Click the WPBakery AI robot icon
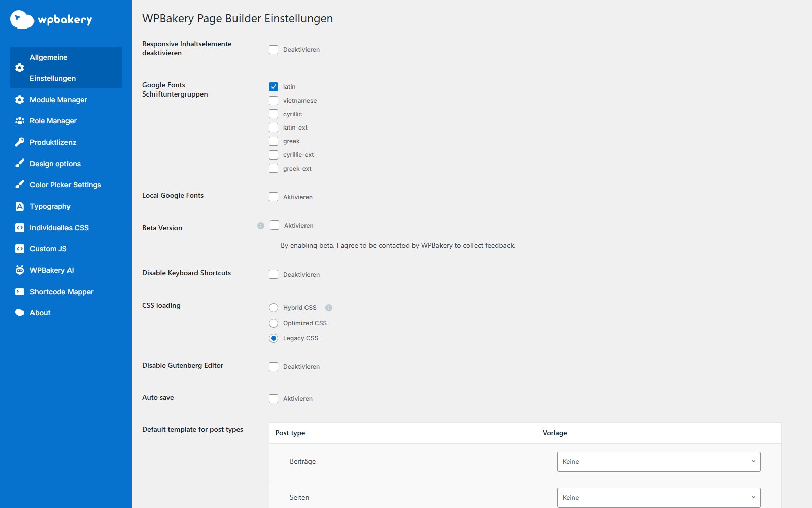812x508 pixels. [x=20, y=270]
